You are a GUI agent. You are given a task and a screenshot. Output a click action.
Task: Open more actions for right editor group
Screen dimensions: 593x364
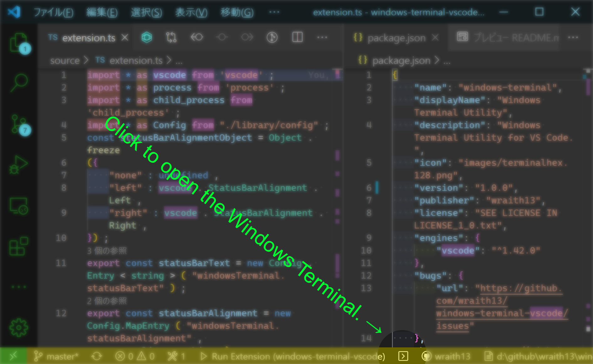(573, 38)
